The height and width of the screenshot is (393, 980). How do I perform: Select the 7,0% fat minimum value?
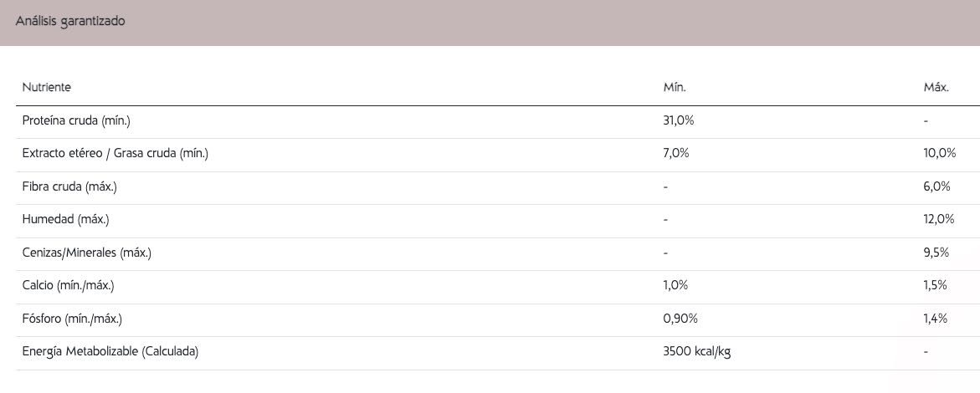(x=676, y=154)
